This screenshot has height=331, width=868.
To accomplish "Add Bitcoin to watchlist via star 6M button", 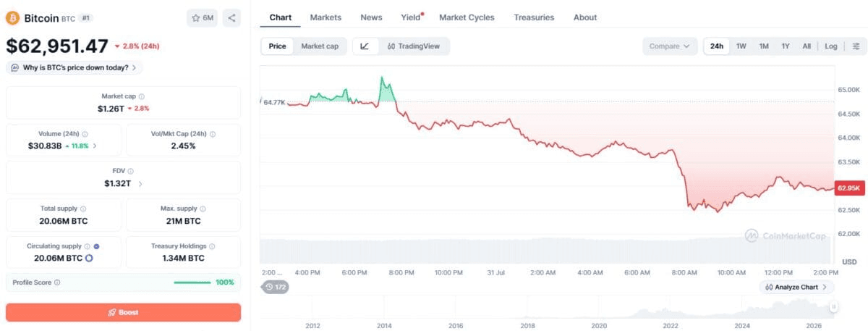I will [x=202, y=17].
